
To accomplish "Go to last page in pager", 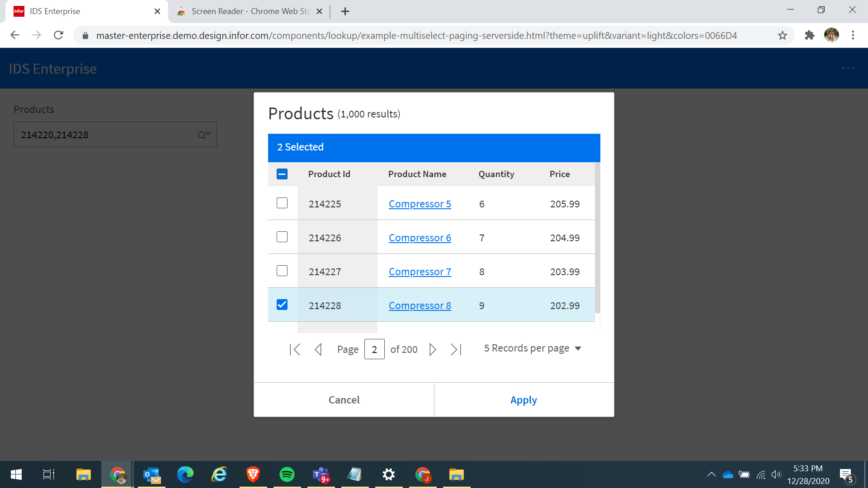I will coord(456,349).
